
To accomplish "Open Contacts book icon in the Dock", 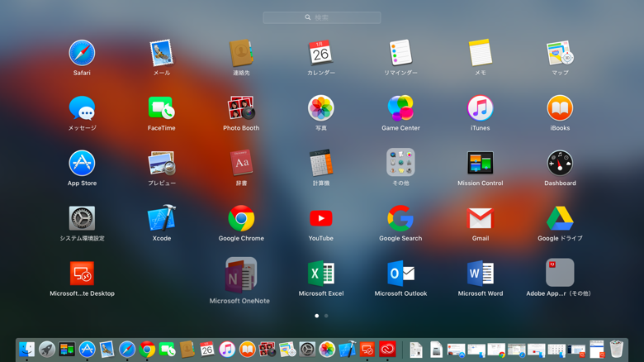I will tap(187, 350).
